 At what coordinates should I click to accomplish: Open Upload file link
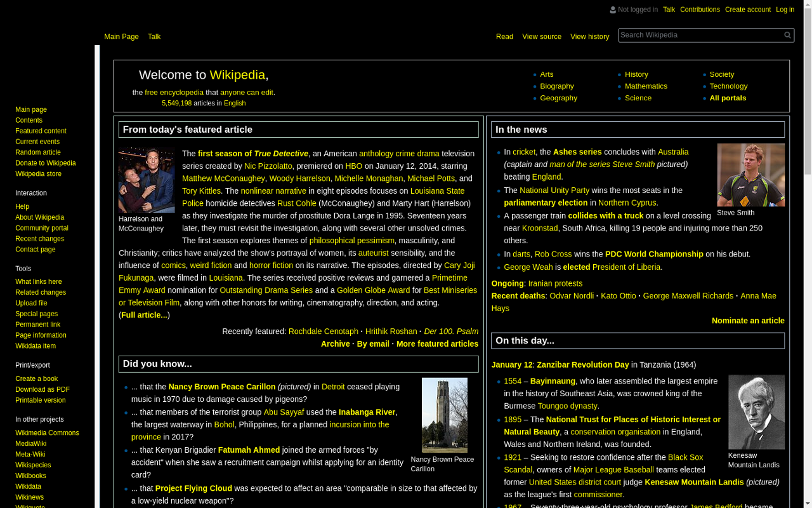31,304
